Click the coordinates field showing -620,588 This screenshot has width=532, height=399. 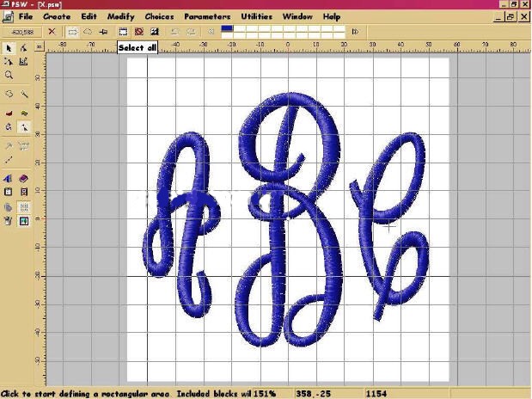[x=21, y=32]
